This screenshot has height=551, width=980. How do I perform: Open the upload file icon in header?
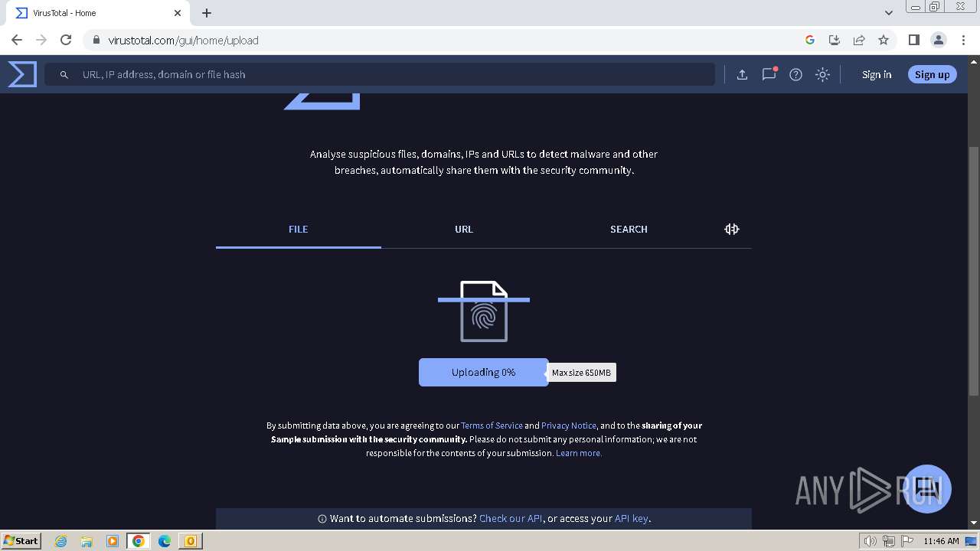click(x=742, y=74)
